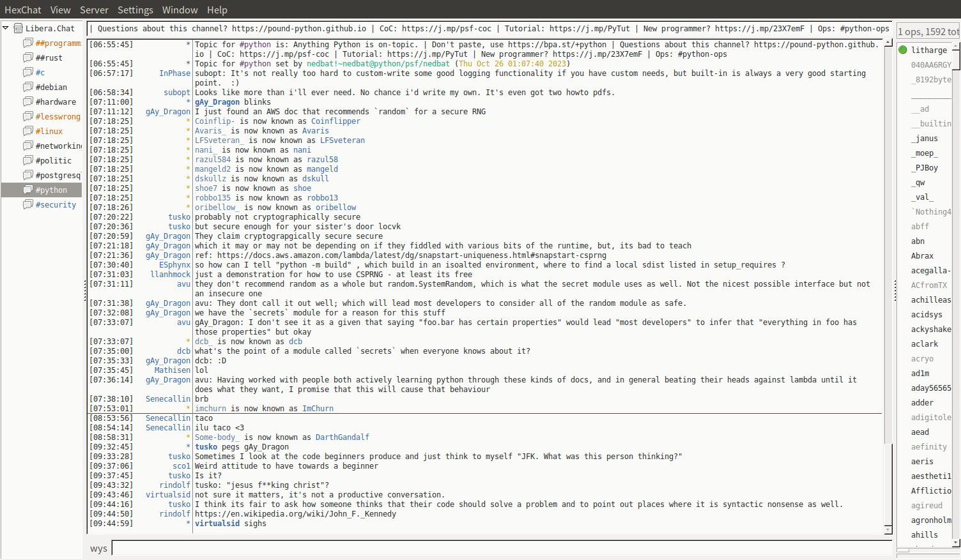Click the #politics channel icon
Screen dimensions: 961x560
click(x=28, y=160)
